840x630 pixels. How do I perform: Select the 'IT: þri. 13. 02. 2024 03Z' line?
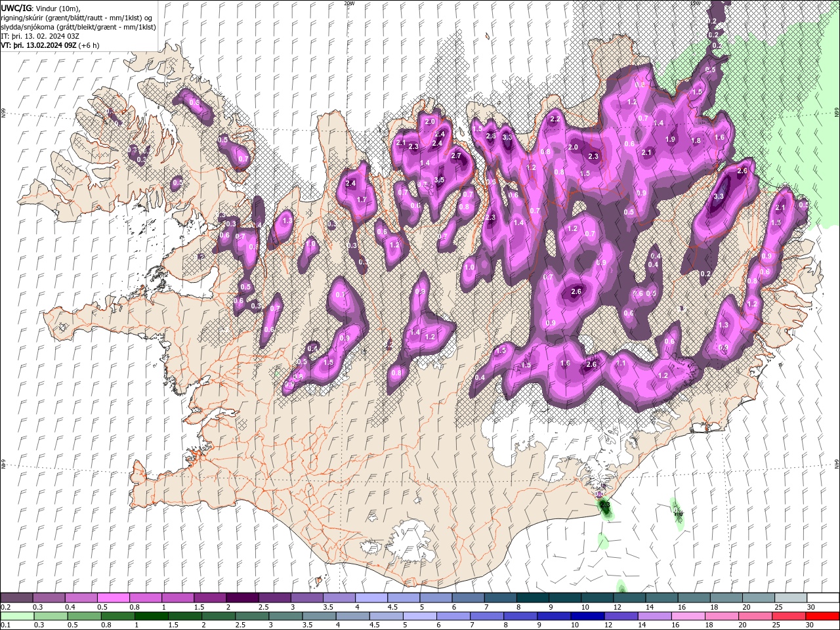41,35
